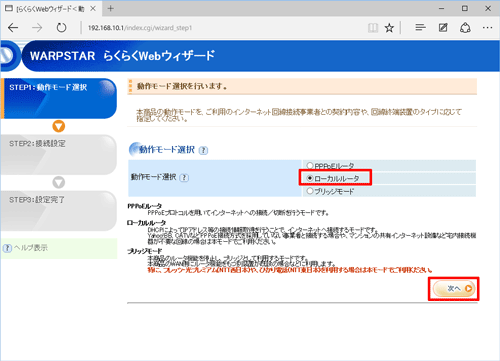Click the らくらくWebウィザード browser tab
Screen dimensions: 500x361
(x=50, y=9)
